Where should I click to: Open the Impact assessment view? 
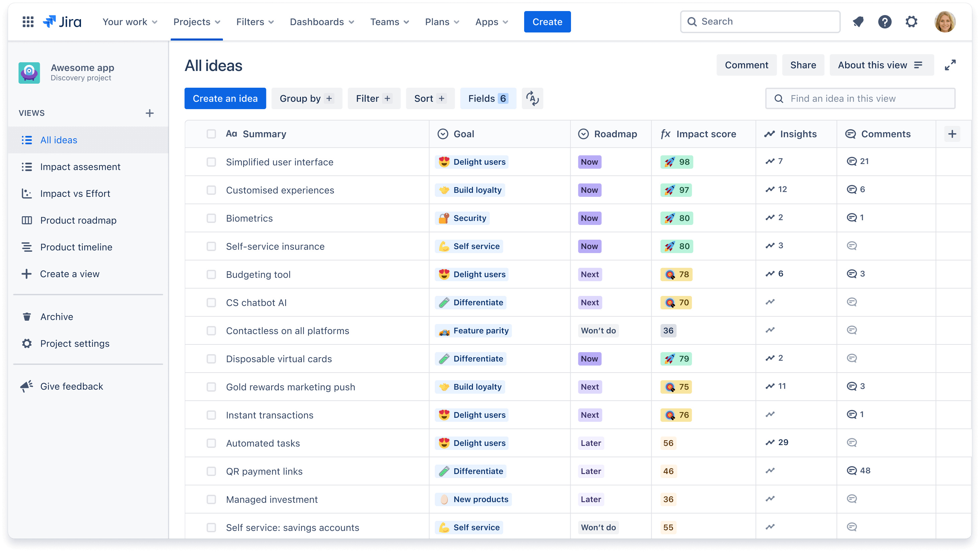coord(80,166)
